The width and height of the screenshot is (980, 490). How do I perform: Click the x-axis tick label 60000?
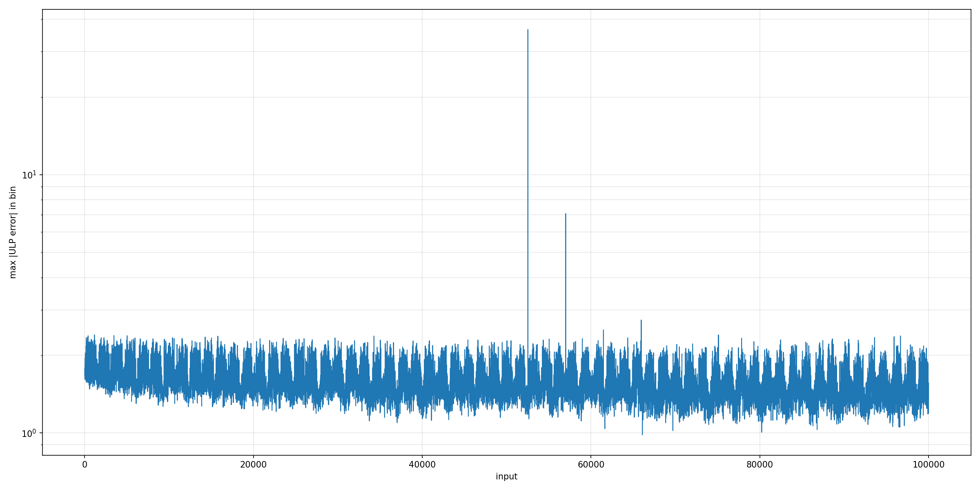pyautogui.click(x=591, y=465)
